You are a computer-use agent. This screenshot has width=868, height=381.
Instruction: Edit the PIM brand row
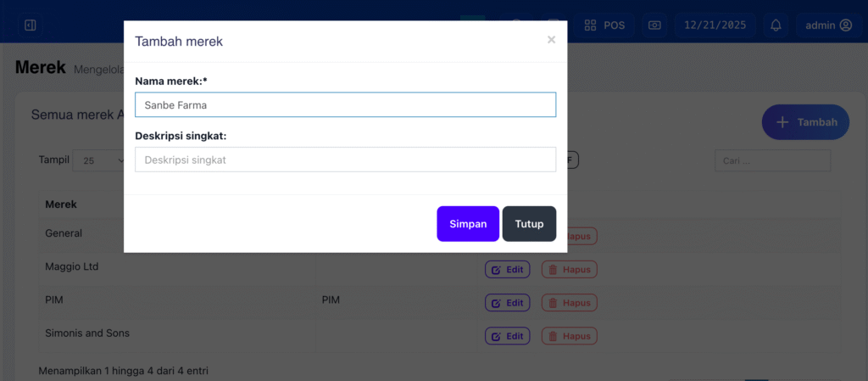[507, 303]
